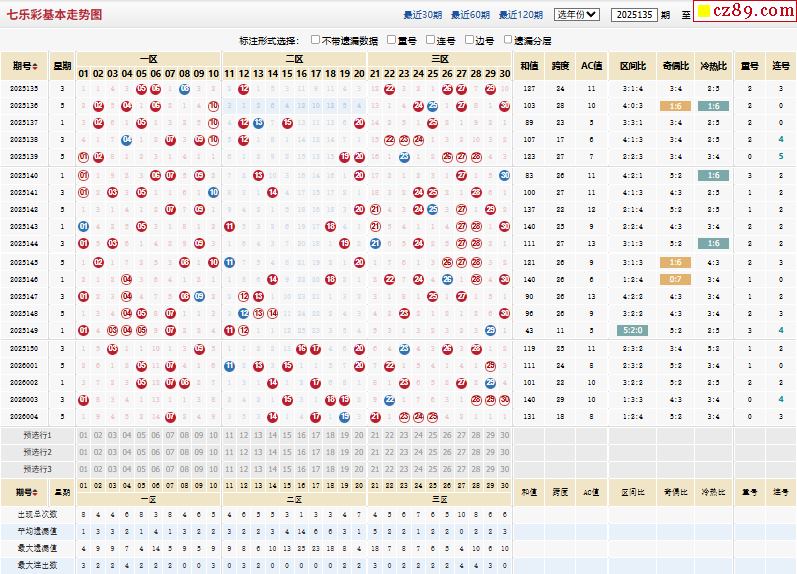Check the 遗漏分层 option
Image resolution: width=797 pixels, height=574 pixels.
[507, 40]
